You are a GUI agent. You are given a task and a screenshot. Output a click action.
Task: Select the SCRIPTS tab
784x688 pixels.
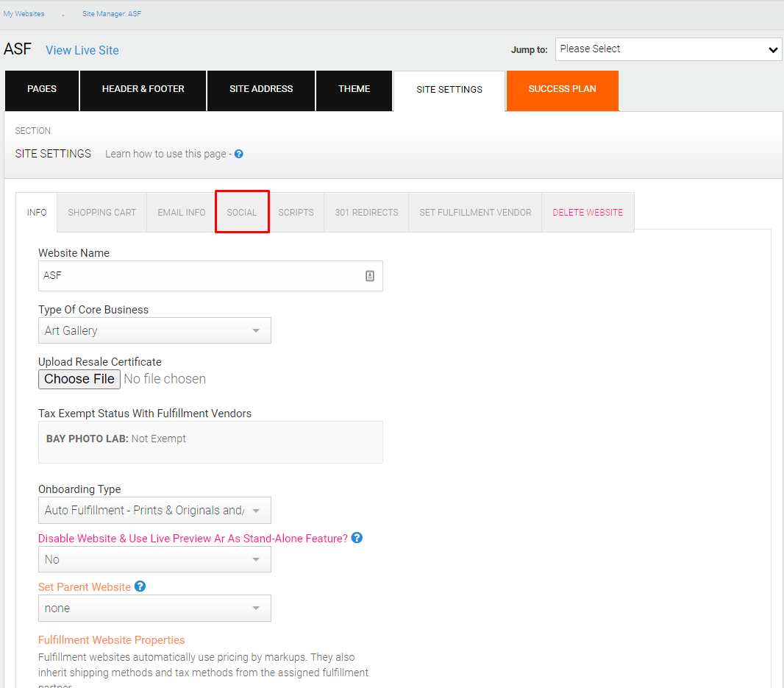pyautogui.click(x=296, y=212)
